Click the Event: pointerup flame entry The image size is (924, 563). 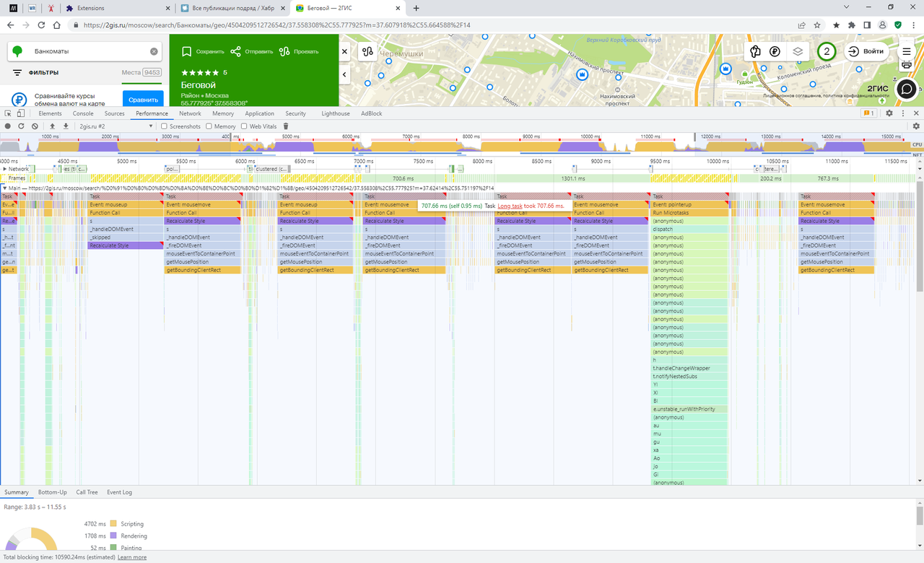[689, 204]
